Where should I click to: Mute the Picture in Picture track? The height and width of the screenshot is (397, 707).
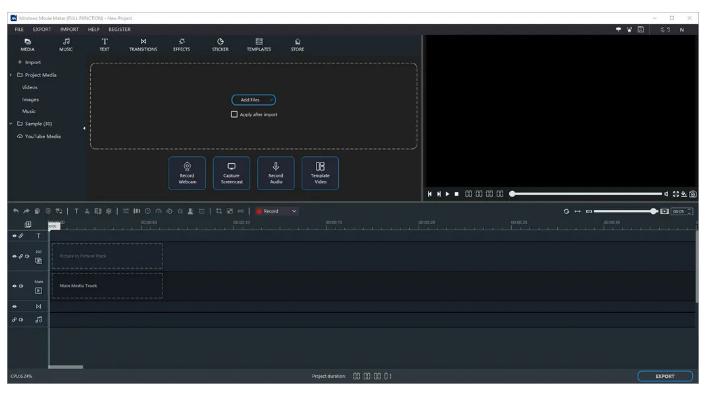27,256
